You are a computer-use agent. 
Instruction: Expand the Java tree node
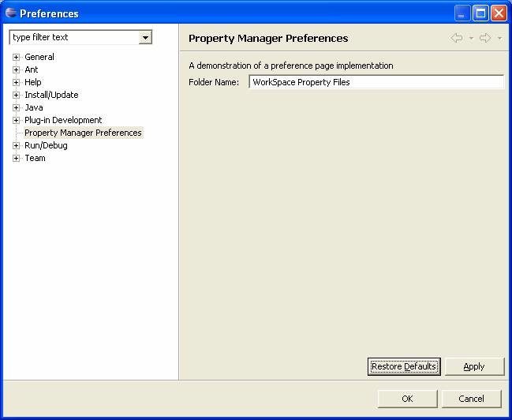16,108
